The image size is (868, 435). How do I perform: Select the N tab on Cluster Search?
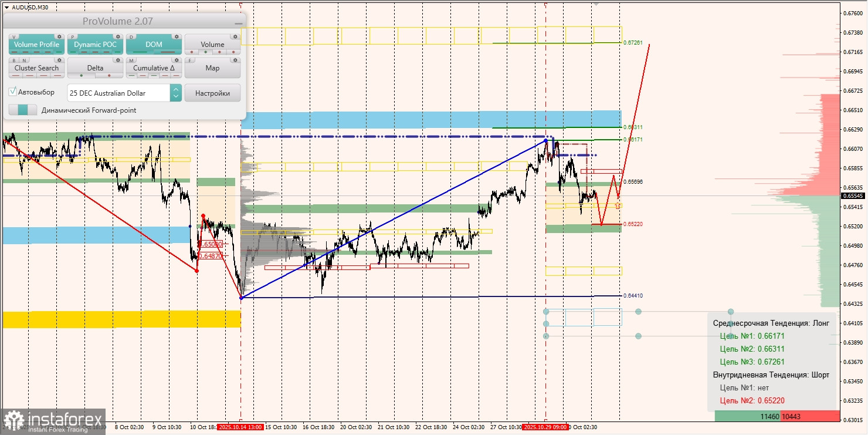23,60
